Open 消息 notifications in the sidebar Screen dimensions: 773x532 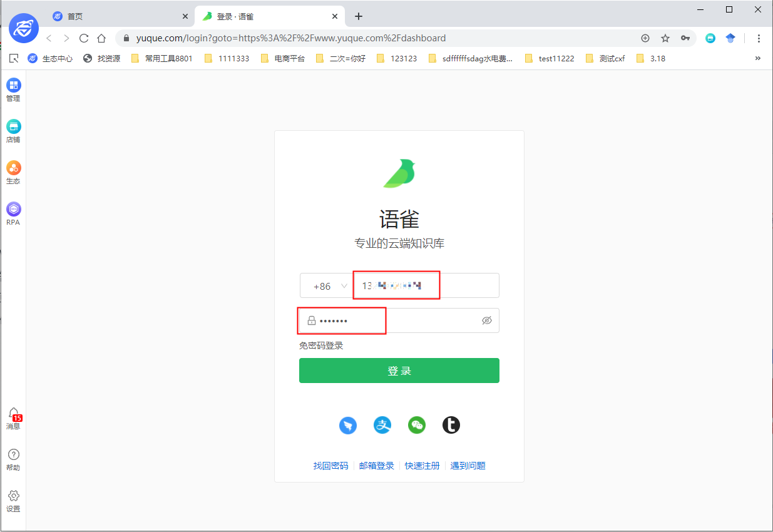(13, 416)
